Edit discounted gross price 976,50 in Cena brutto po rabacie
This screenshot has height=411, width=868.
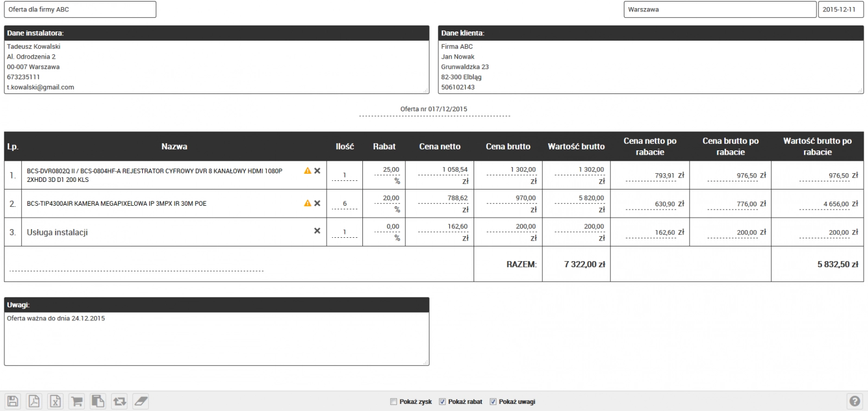point(733,176)
